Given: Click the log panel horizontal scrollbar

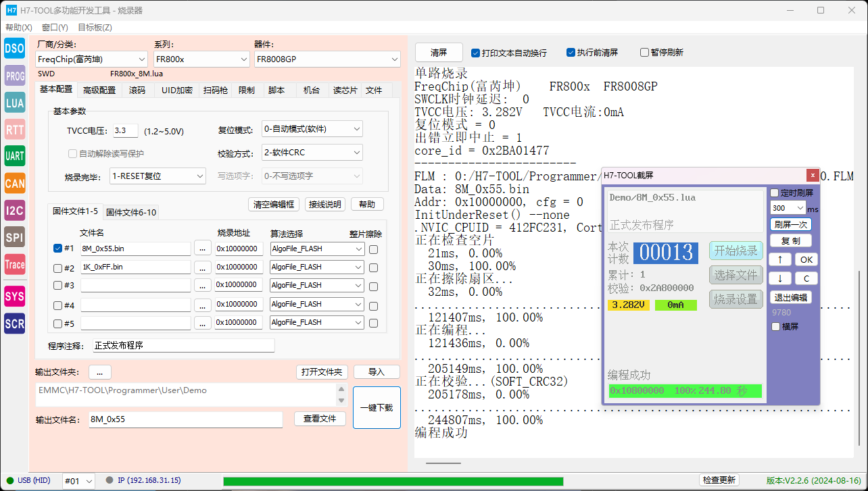Looking at the screenshot, I should click(443, 463).
